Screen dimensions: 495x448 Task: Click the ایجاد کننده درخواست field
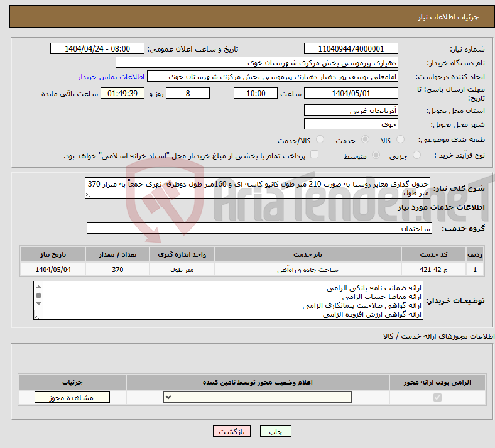(x=273, y=77)
